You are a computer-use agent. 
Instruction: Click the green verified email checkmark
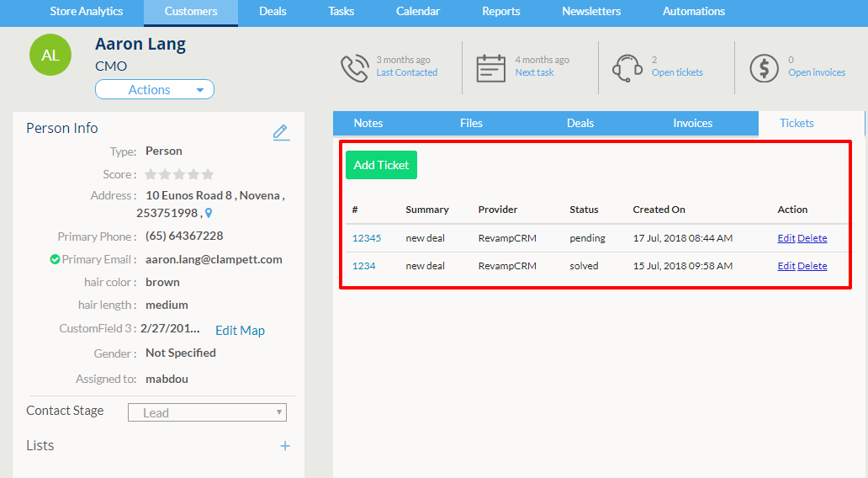tap(55, 259)
